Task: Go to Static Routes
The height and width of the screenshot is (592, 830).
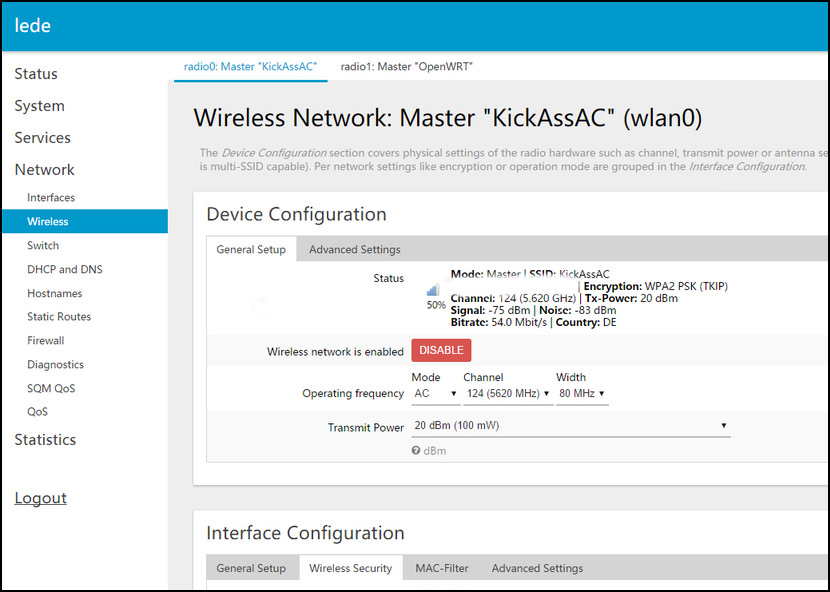Action: (x=60, y=316)
